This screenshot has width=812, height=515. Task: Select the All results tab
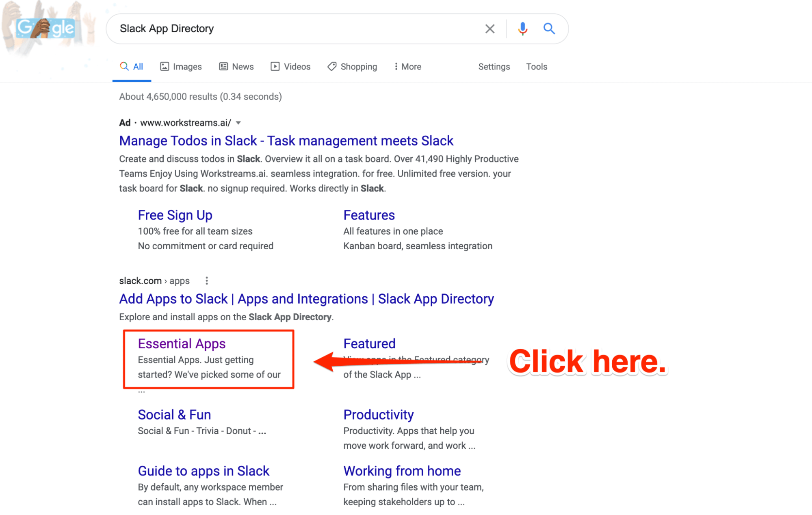click(x=132, y=67)
